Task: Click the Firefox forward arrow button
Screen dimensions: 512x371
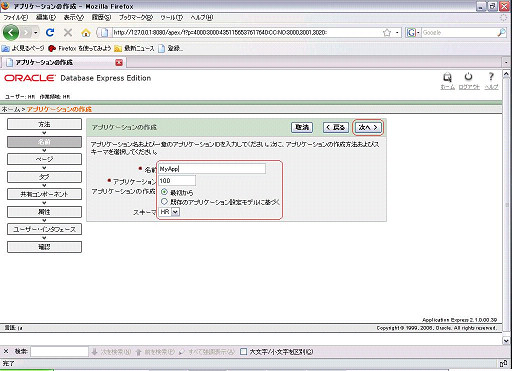Action: coord(26,33)
